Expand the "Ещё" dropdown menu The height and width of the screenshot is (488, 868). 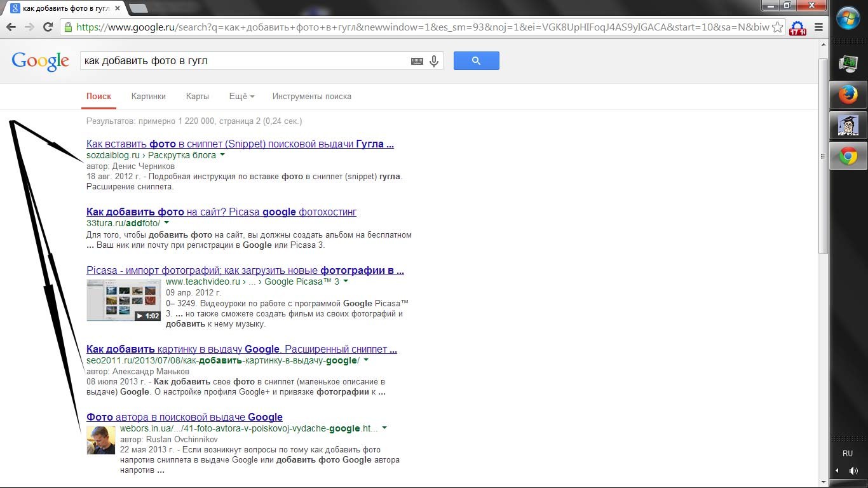241,97
